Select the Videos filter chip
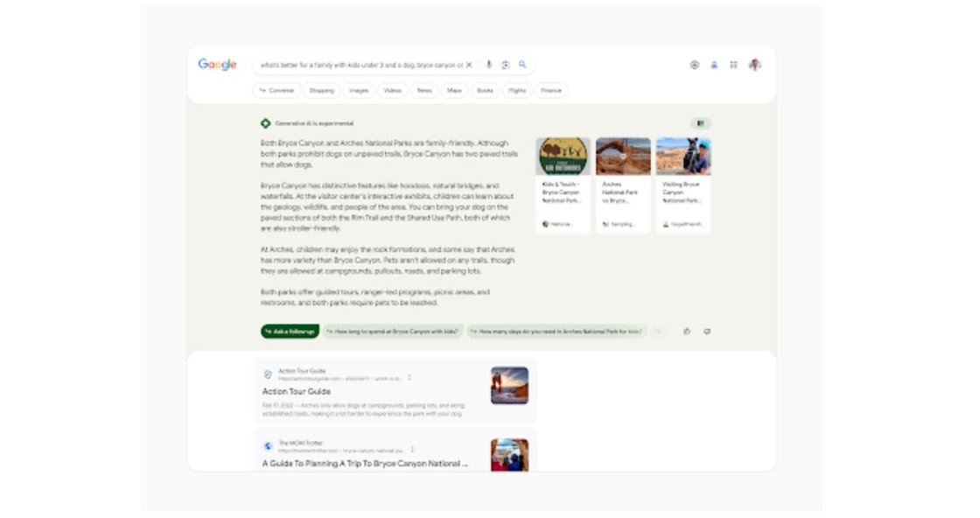 pyautogui.click(x=393, y=90)
